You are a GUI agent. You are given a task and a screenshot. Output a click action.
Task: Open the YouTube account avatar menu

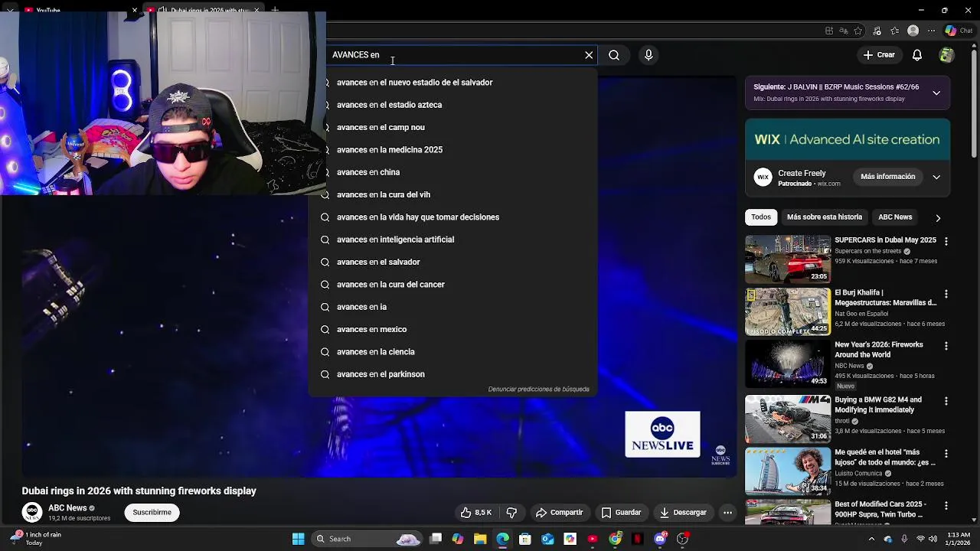click(x=946, y=55)
